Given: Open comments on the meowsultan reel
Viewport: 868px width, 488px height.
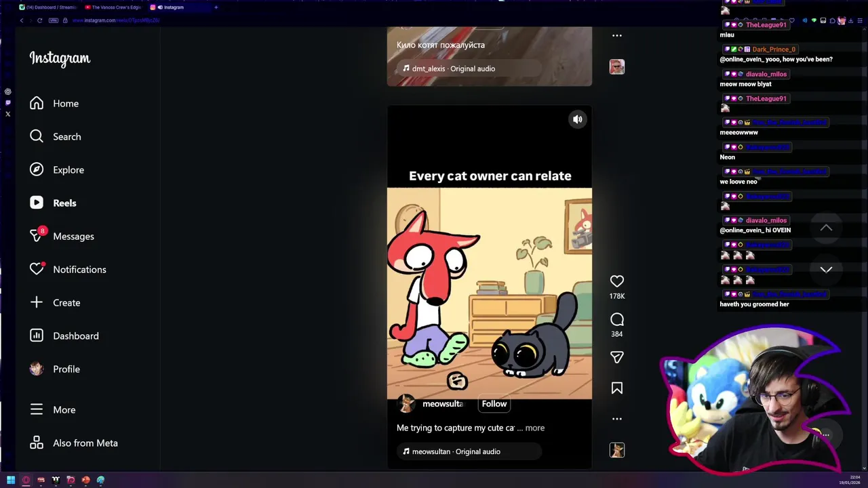Looking at the screenshot, I should 617,319.
